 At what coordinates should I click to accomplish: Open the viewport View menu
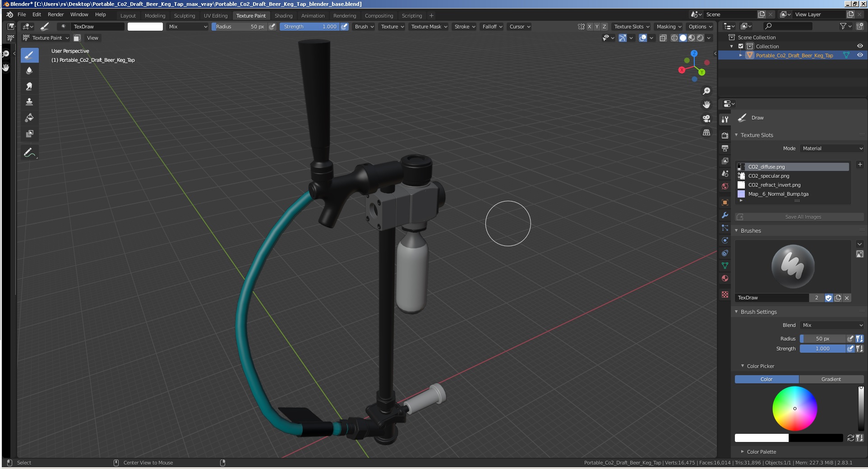[x=92, y=38]
